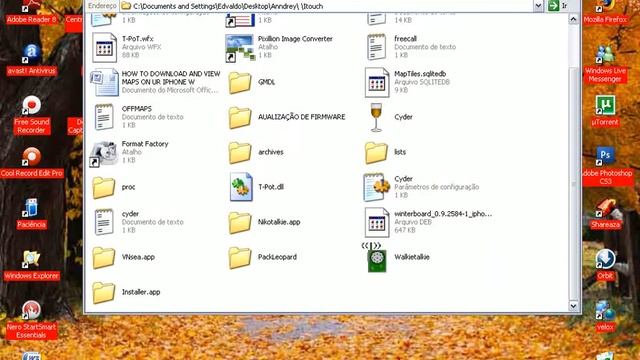
Task: Select the label 'Adobe Reader 8' on desktop
Action: [31, 20]
